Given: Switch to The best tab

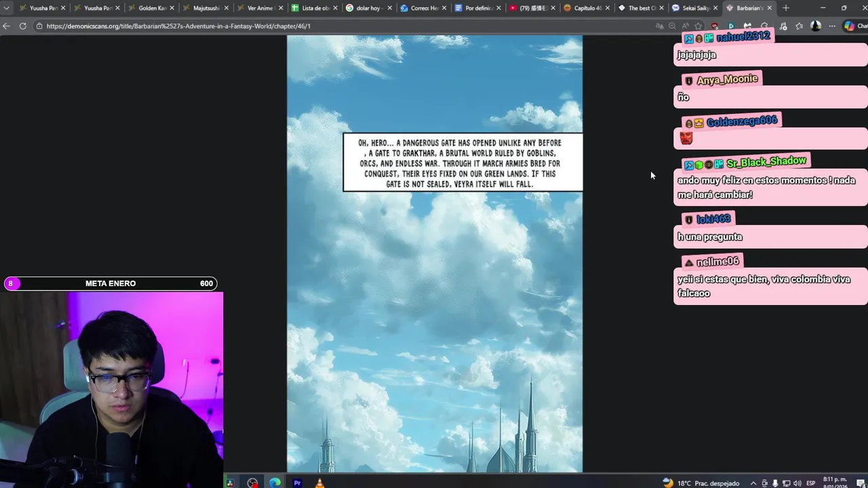Looking at the screenshot, I should (x=642, y=8).
